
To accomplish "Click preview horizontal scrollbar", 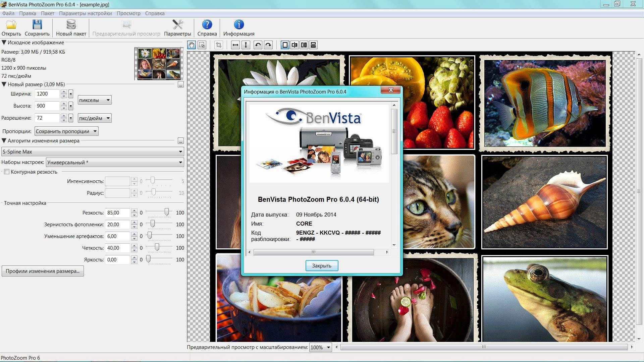I will (x=484, y=347).
